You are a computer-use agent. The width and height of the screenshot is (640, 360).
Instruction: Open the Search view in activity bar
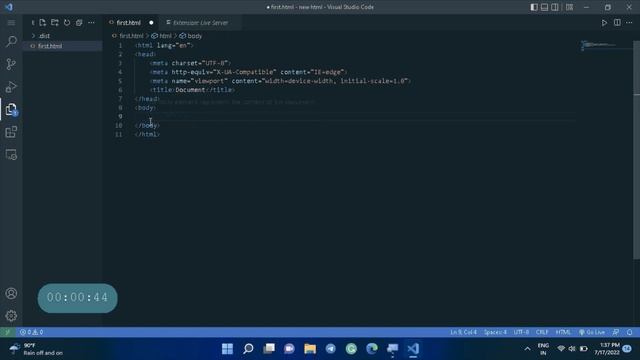point(11,41)
